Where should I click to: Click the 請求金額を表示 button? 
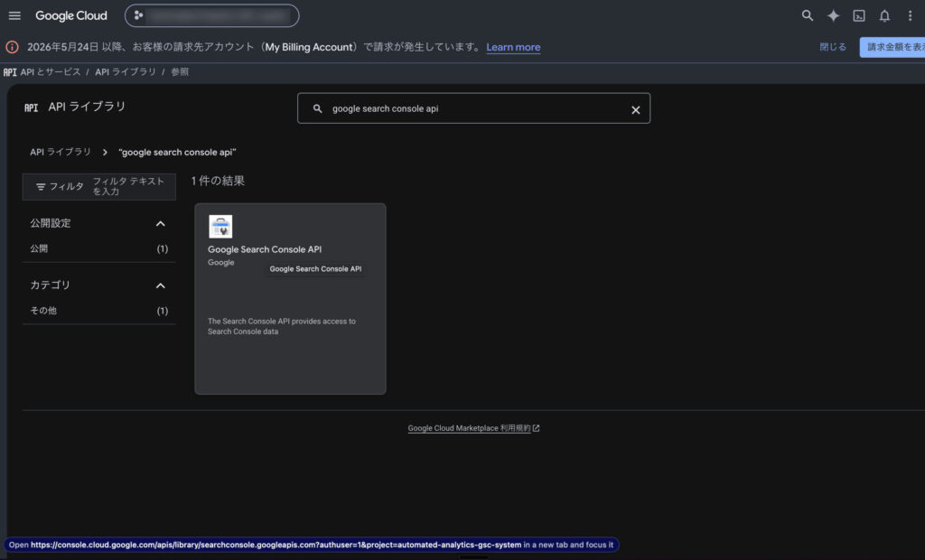point(893,47)
